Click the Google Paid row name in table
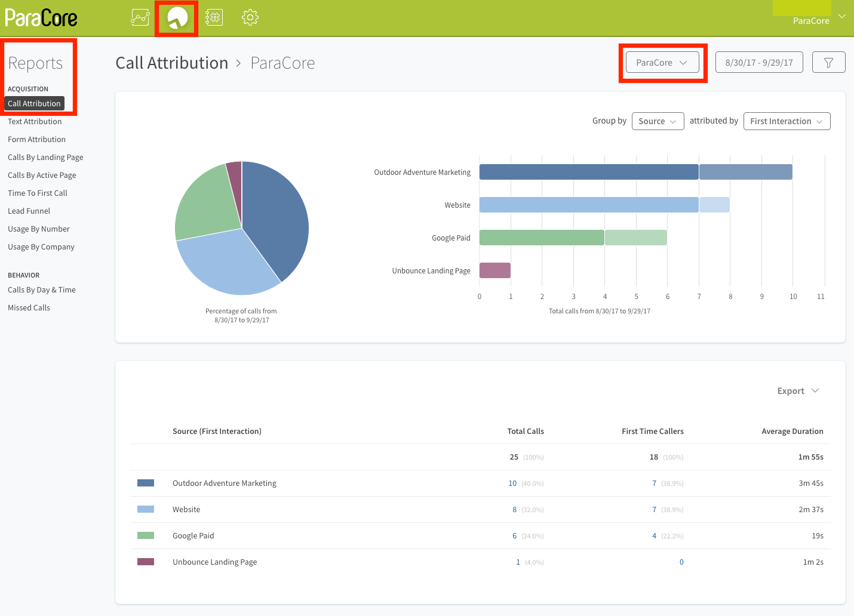This screenshot has height=616, width=854. point(193,535)
